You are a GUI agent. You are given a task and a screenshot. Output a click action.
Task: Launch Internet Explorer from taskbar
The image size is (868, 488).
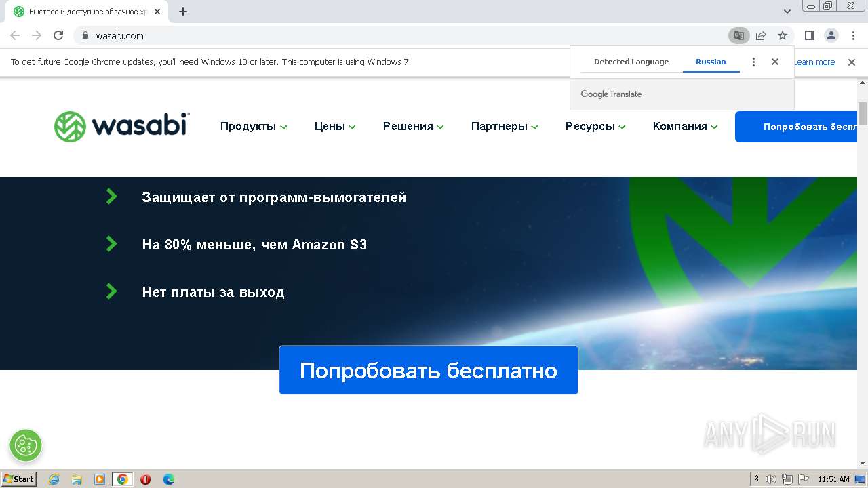point(54,479)
